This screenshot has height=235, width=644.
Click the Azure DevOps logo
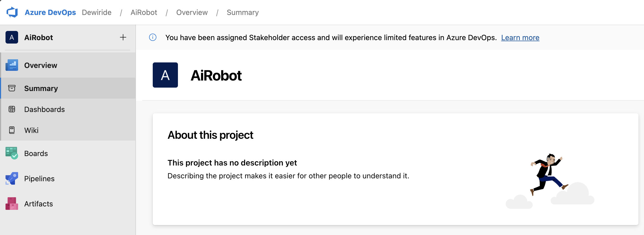[12, 12]
